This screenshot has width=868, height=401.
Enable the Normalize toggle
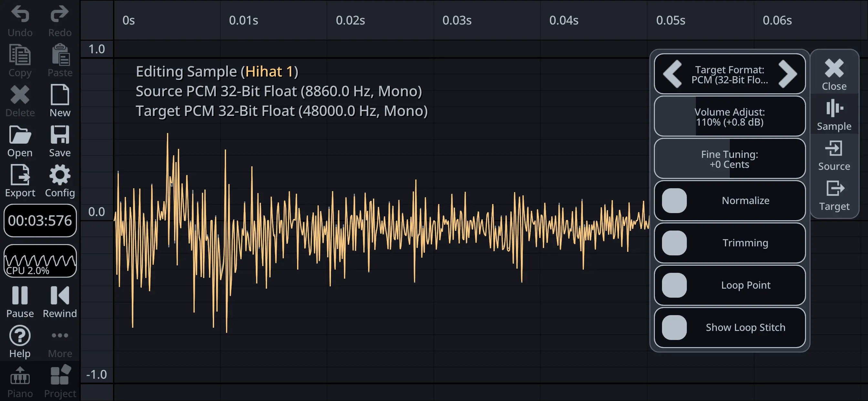[x=674, y=200]
